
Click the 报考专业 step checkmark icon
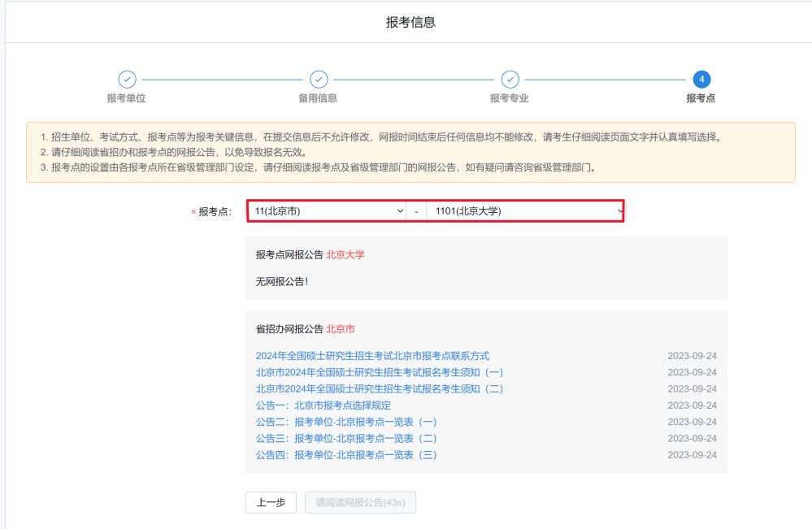click(x=510, y=79)
